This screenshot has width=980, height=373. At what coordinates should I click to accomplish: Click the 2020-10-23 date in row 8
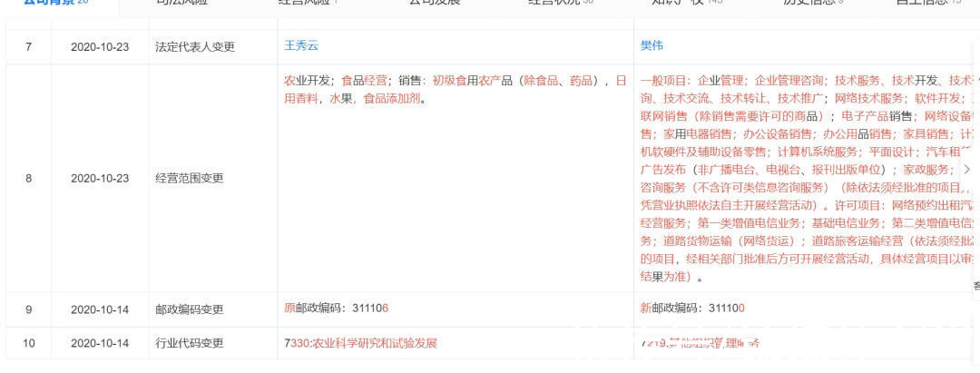click(100, 178)
